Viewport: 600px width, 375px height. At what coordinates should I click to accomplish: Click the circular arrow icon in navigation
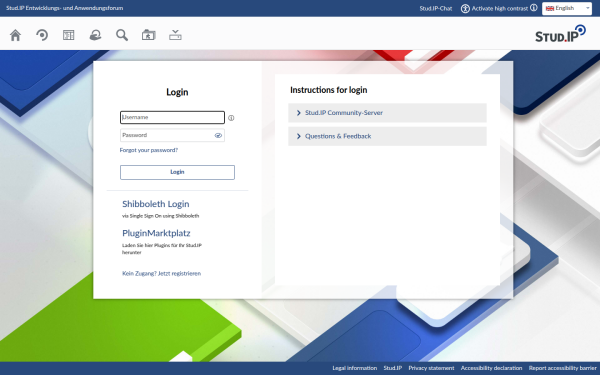click(x=42, y=35)
